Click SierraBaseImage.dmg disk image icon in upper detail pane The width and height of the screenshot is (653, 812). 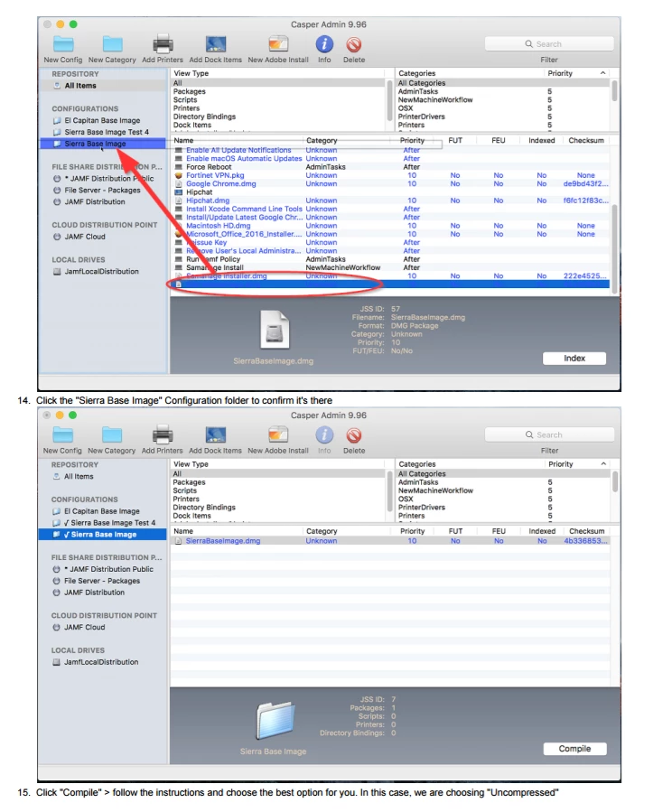point(275,330)
